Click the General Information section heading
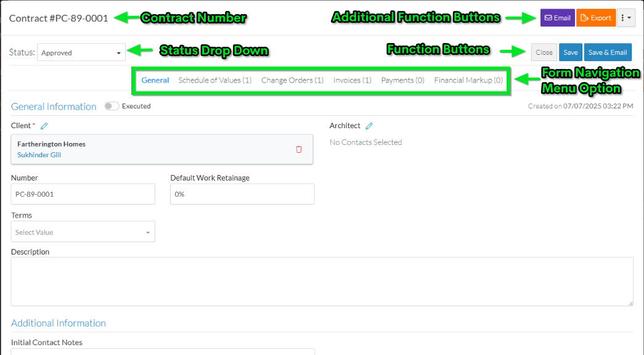The image size is (644, 355). click(x=54, y=107)
